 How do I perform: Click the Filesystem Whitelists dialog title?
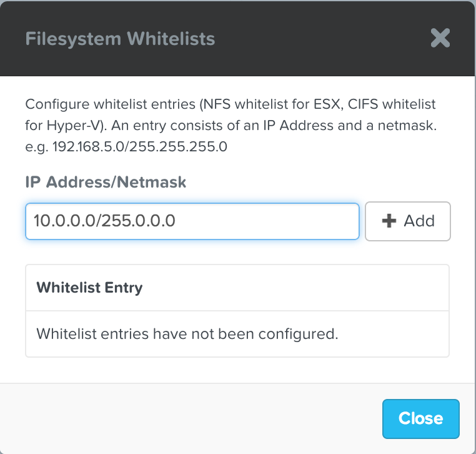120,39
